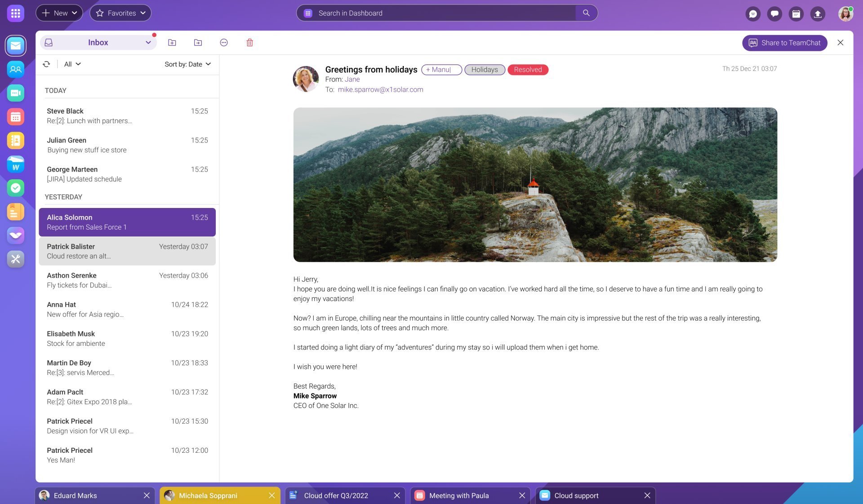This screenshot has height=504, width=863.
Task: Switch to Meeting with Paula tab
Action: pos(458,495)
